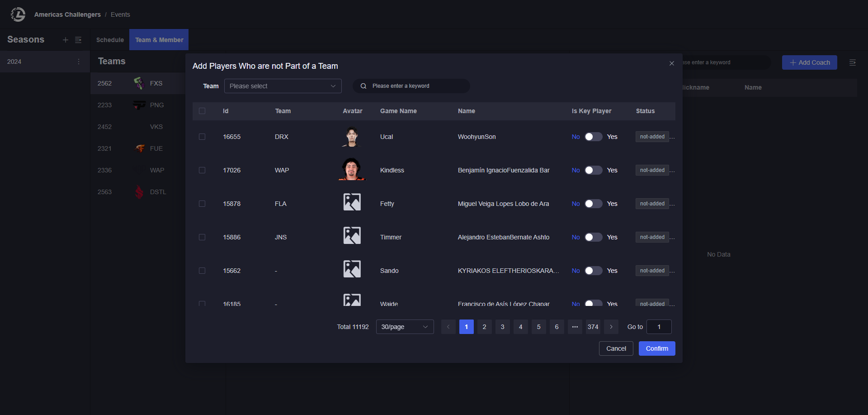868x415 pixels.
Task: Click the app logo in the header
Action: [18, 14]
